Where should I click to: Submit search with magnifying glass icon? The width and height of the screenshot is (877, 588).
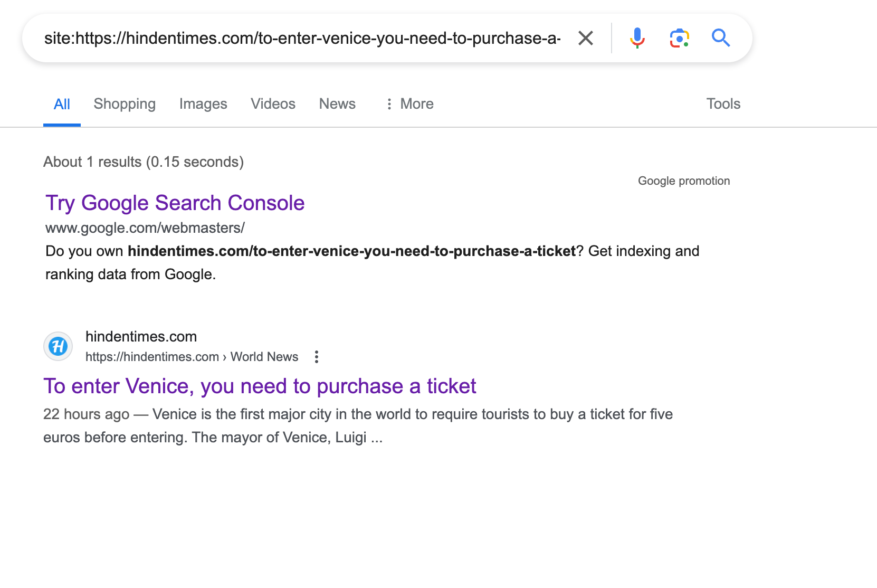tap(720, 38)
